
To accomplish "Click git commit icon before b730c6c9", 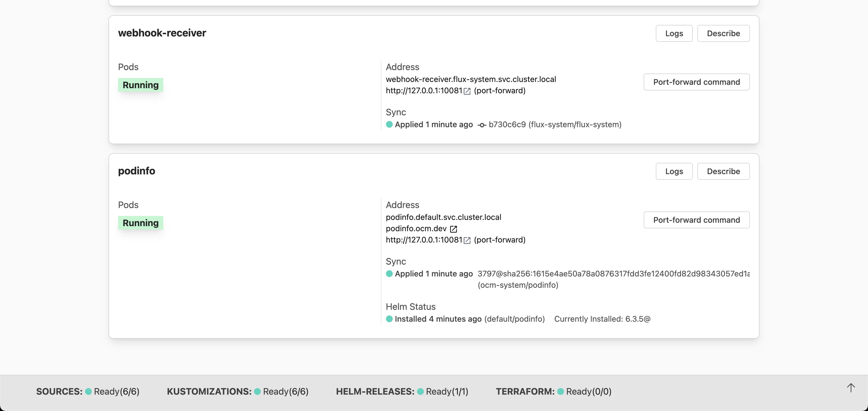I will pyautogui.click(x=481, y=125).
